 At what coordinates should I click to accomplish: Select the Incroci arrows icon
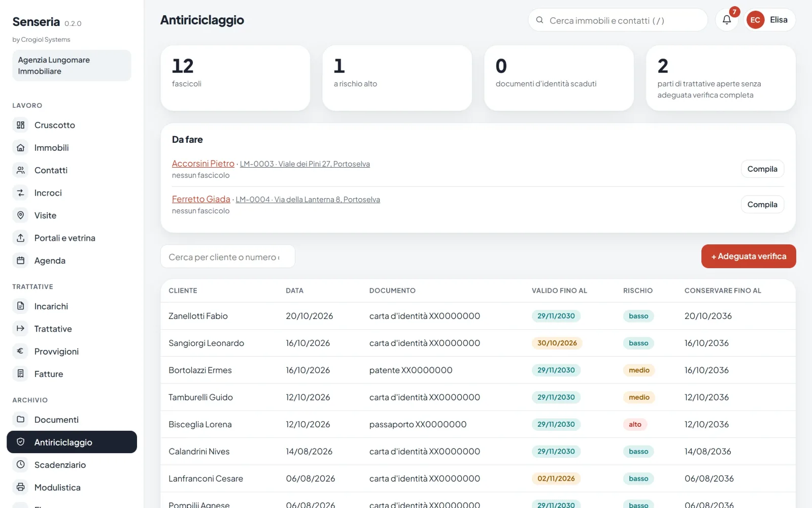[x=20, y=193]
